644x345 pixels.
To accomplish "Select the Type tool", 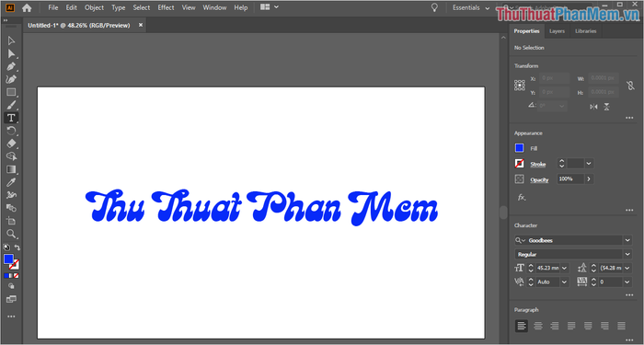I will [11, 118].
